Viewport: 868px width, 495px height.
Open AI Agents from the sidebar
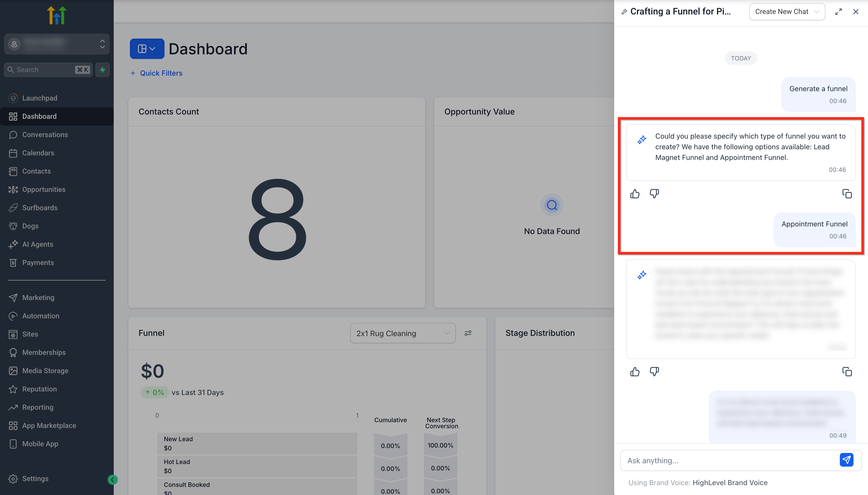coord(37,244)
